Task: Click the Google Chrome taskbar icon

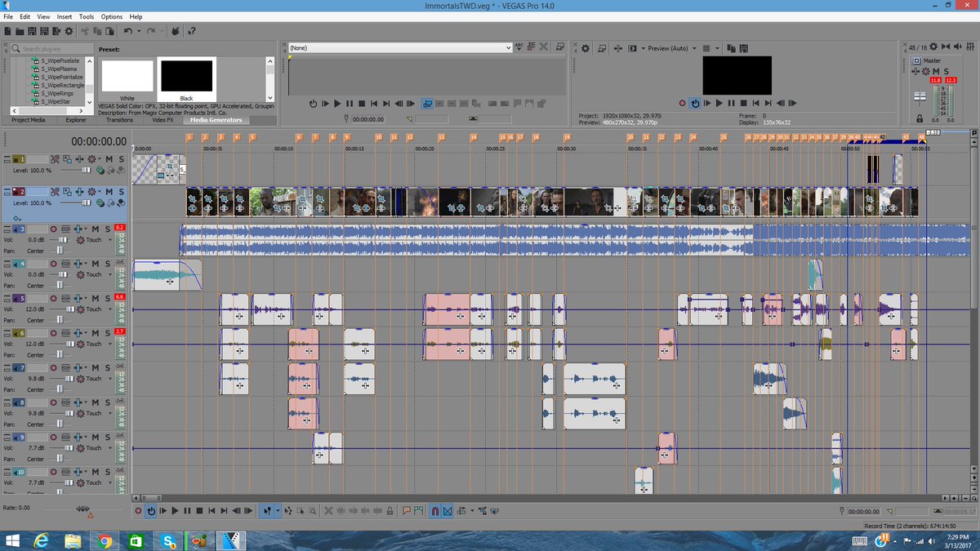Action: (x=105, y=540)
